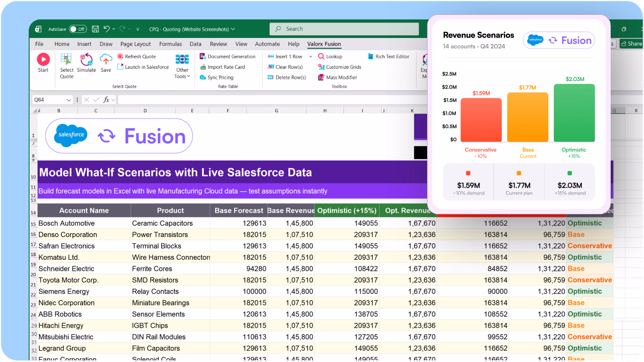Click the Save disk icon in title bar

[x=95, y=29]
